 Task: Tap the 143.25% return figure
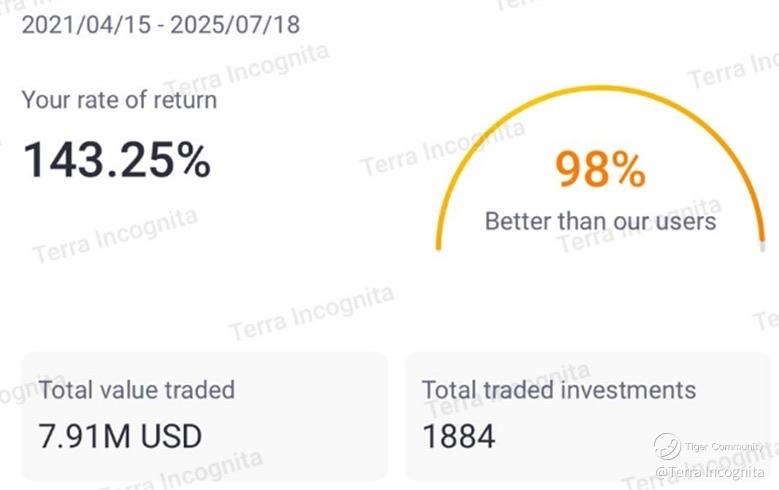[117, 160]
